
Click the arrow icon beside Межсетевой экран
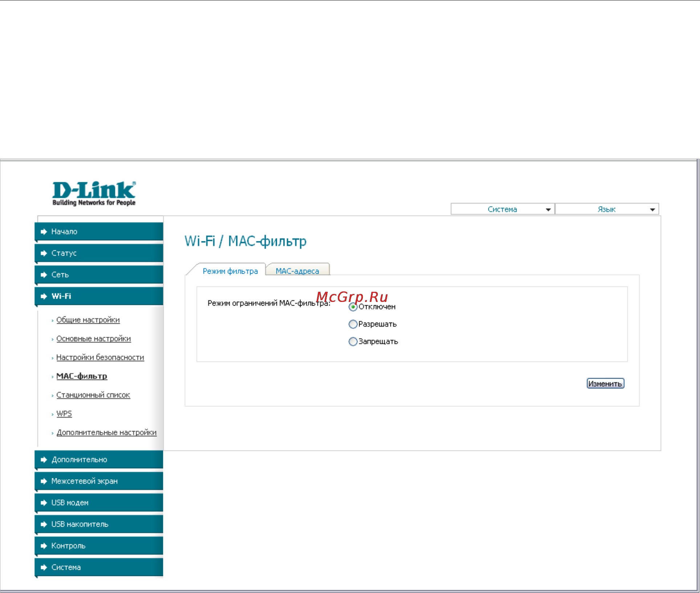pyautogui.click(x=44, y=481)
